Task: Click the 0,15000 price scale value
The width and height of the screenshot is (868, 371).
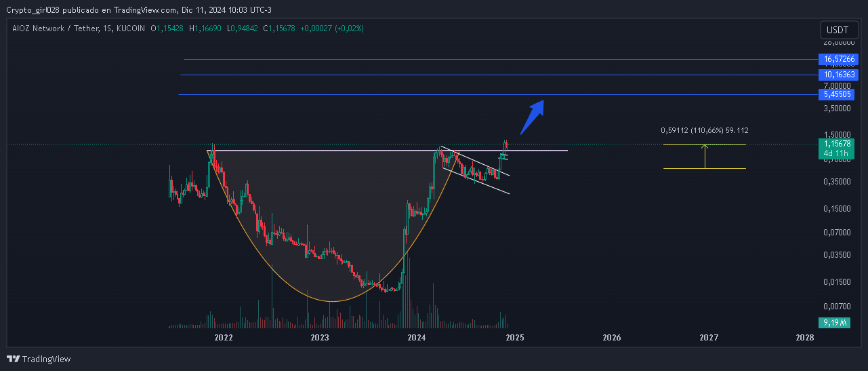Action: tap(837, 209)
